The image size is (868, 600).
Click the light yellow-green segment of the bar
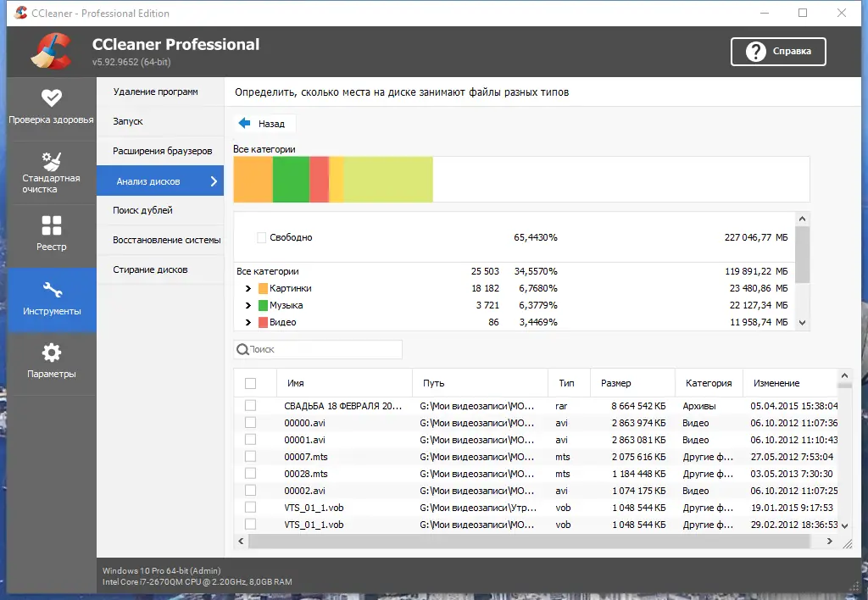[x=388, y=180]
